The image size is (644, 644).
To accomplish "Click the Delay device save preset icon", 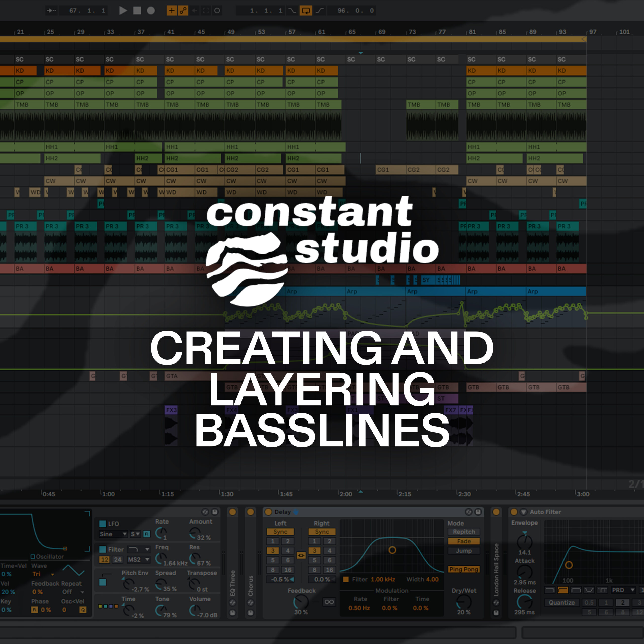I will (478, 512).
